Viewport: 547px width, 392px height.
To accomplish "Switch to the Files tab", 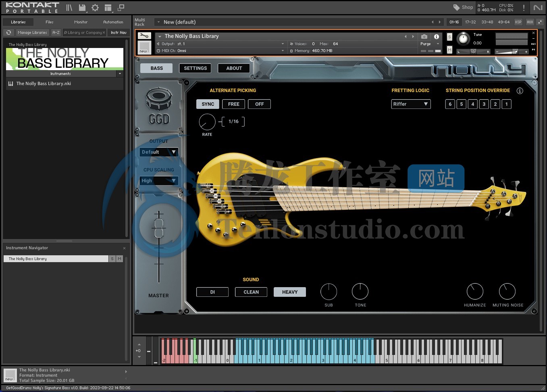I will pos(50,22).
